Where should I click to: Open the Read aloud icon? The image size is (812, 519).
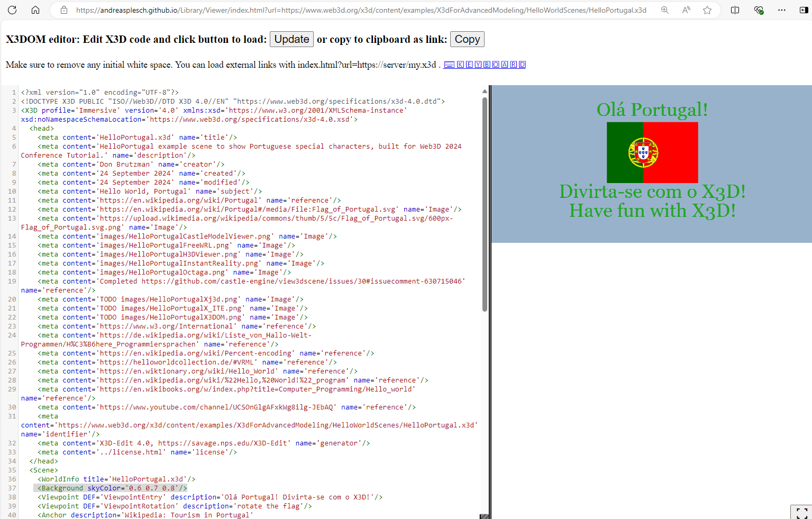[x=686, y=10]
